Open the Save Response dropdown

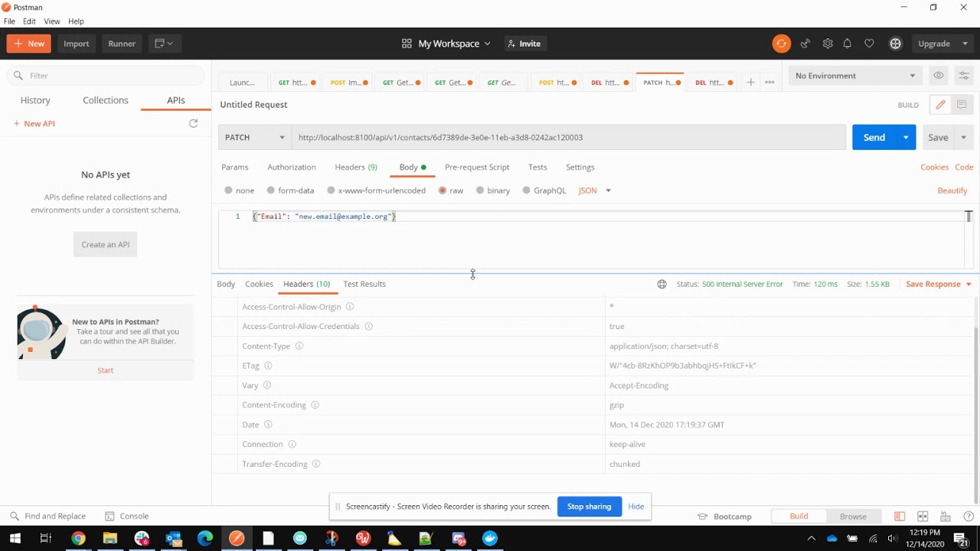click(x=939, y=284)
